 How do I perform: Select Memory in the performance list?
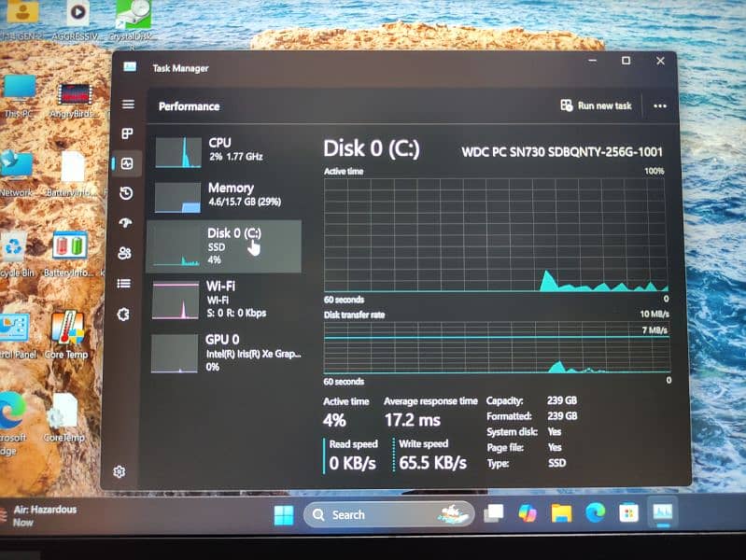pos(224,195)
